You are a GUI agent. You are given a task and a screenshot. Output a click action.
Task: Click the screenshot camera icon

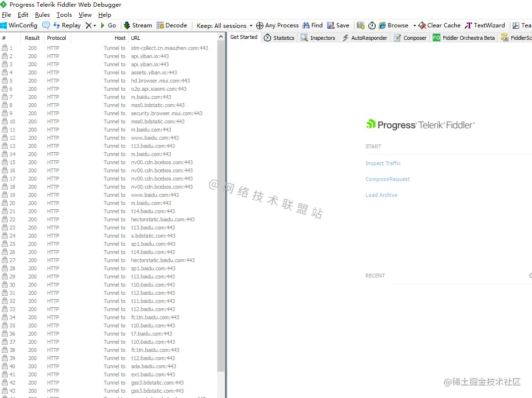361,25
